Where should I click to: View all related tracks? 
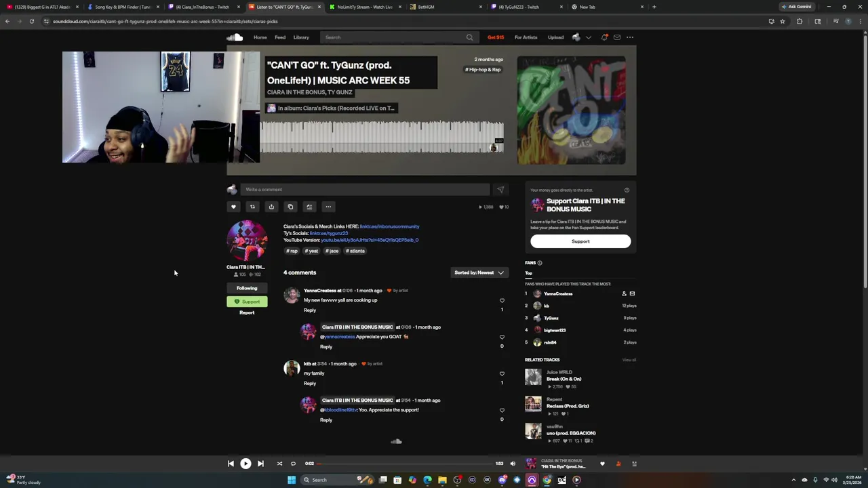point(629,360)
